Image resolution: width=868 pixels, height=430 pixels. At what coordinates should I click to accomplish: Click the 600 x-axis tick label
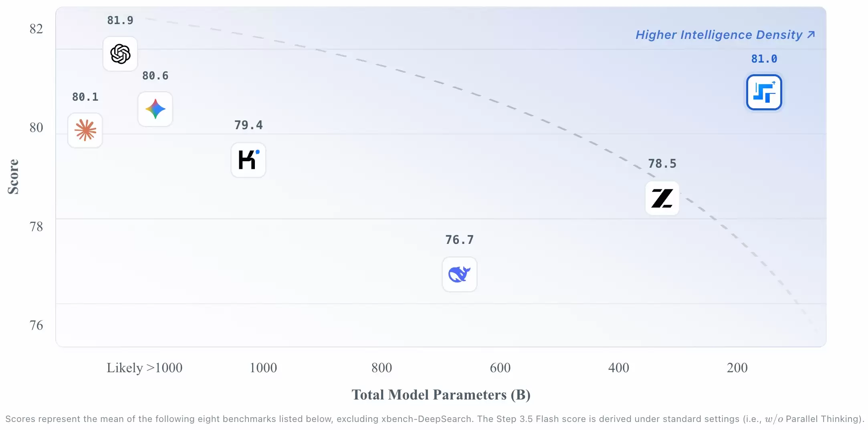tap(500, 368)
